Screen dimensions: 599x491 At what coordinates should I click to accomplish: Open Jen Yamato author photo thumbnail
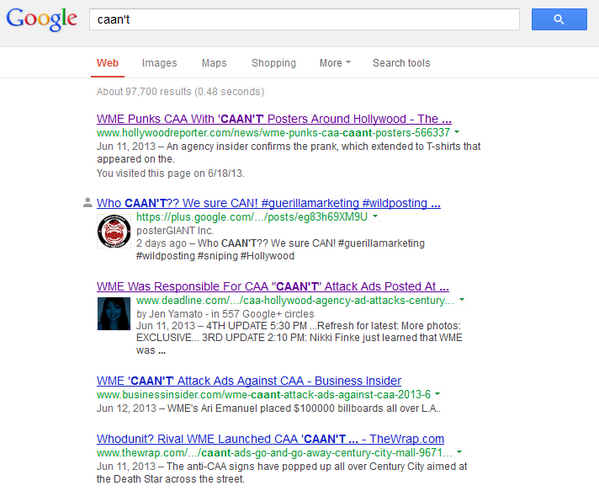tap(114, 313)
